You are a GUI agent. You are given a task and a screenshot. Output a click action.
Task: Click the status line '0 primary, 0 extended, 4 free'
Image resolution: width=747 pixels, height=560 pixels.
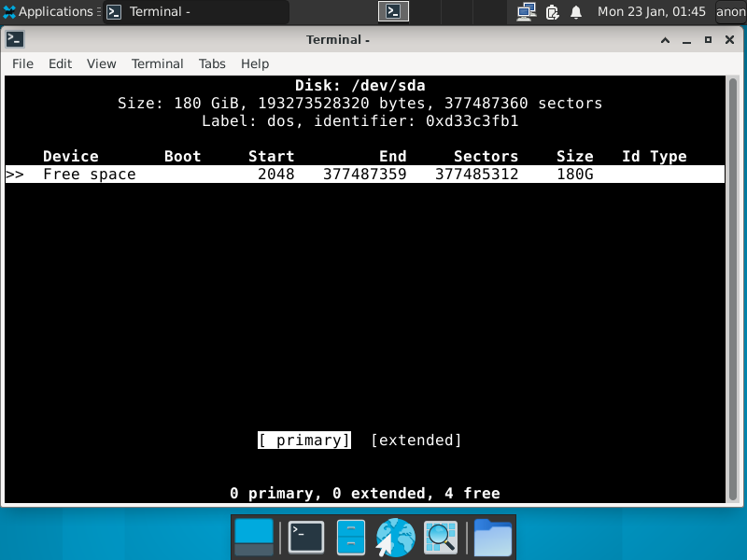[x=365, y=494]
